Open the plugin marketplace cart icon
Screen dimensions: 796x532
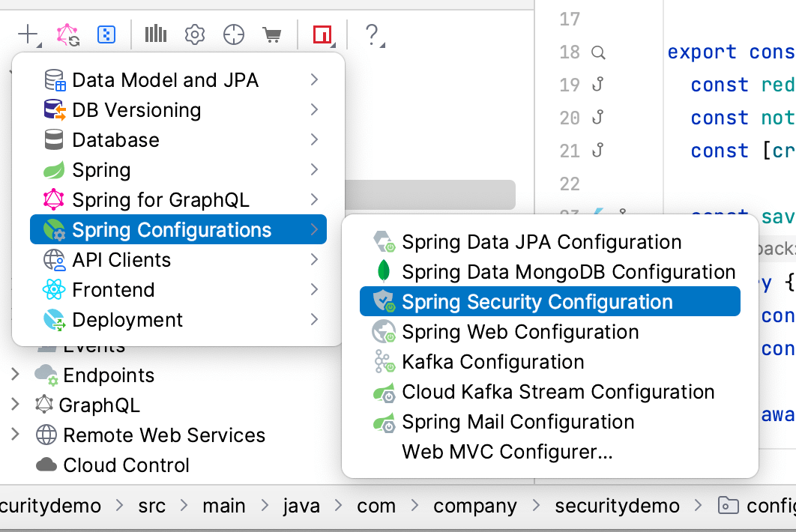(x=271, y=34)
